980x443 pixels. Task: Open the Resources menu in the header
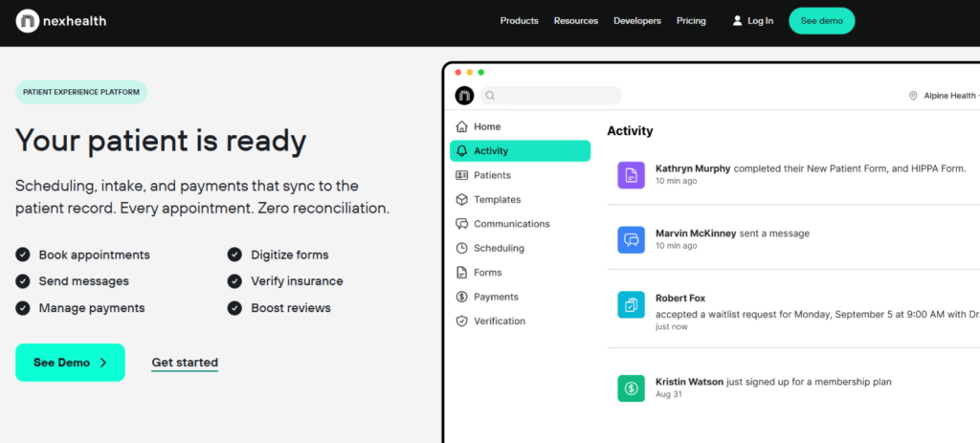pos(575,21)
